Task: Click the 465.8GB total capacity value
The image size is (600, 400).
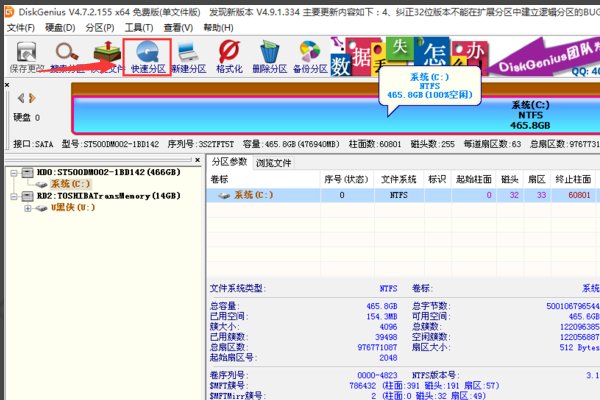Action: 382,306
